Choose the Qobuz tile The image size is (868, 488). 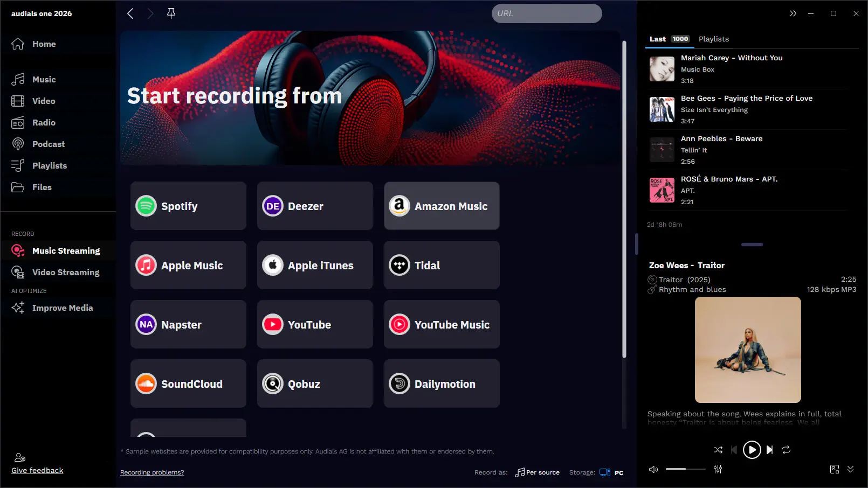tap(315, 384)
